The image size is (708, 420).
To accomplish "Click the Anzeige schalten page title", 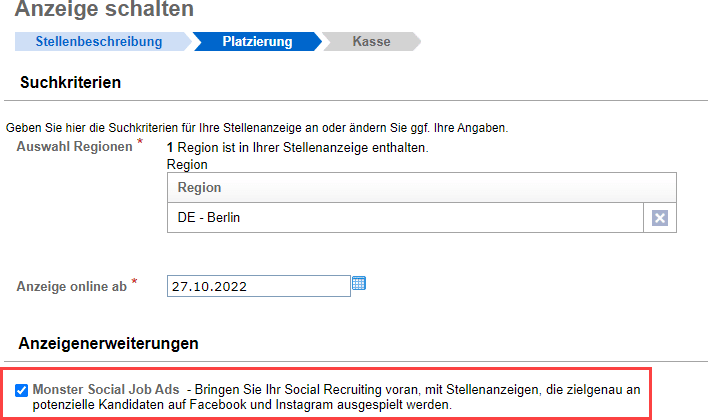I will point(104,9).
